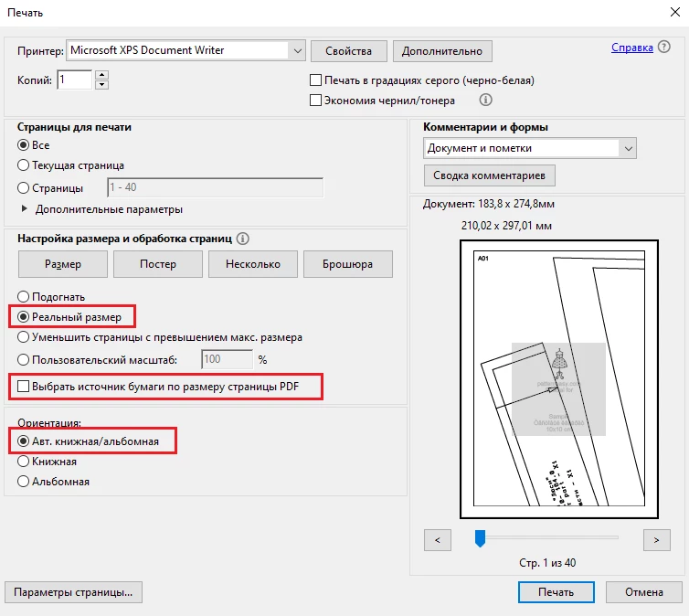Select Текущая страница radio option
This screenshot has width=689, height=616.
pos(23,165)
